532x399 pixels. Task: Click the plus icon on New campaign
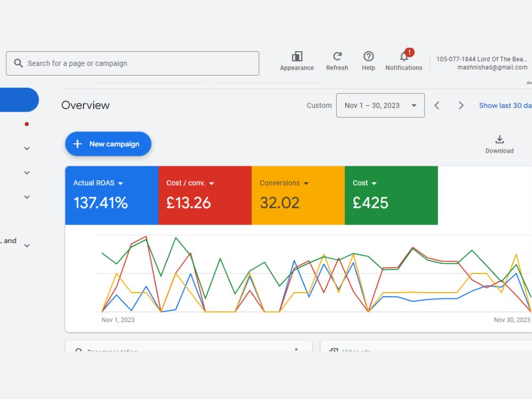coord(77,144)
